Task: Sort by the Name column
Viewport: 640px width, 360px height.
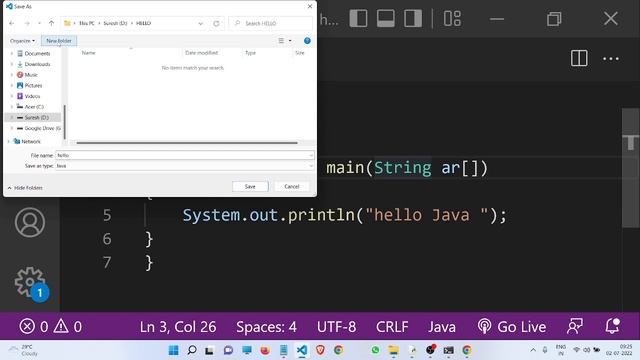Action: pos(88,53)
